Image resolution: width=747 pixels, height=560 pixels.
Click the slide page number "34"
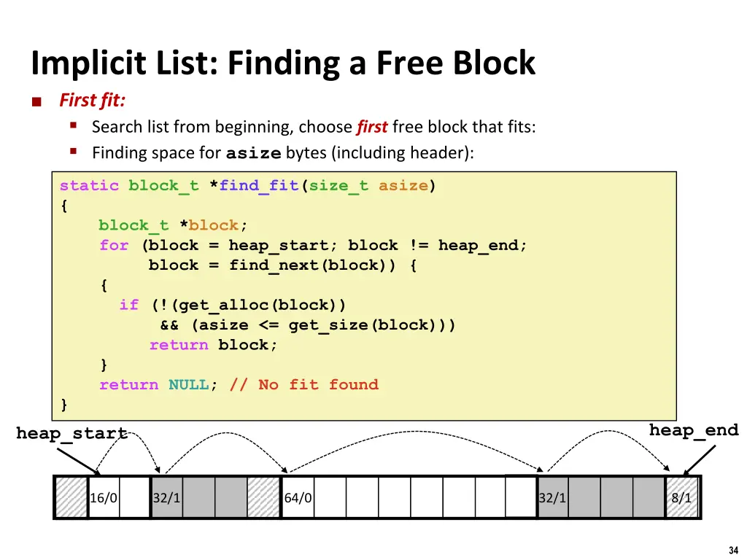pyautogui.click(x=733, y=550)
